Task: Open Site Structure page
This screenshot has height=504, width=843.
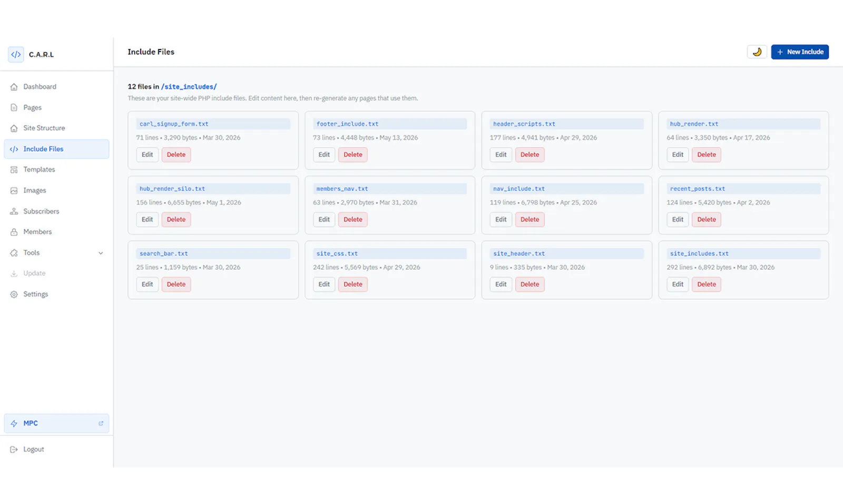Action: pyautogui.click(x=56, y=128)
